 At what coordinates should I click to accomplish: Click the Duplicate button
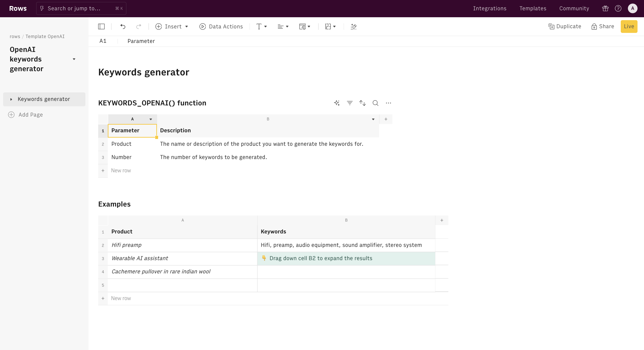point(565,26)
